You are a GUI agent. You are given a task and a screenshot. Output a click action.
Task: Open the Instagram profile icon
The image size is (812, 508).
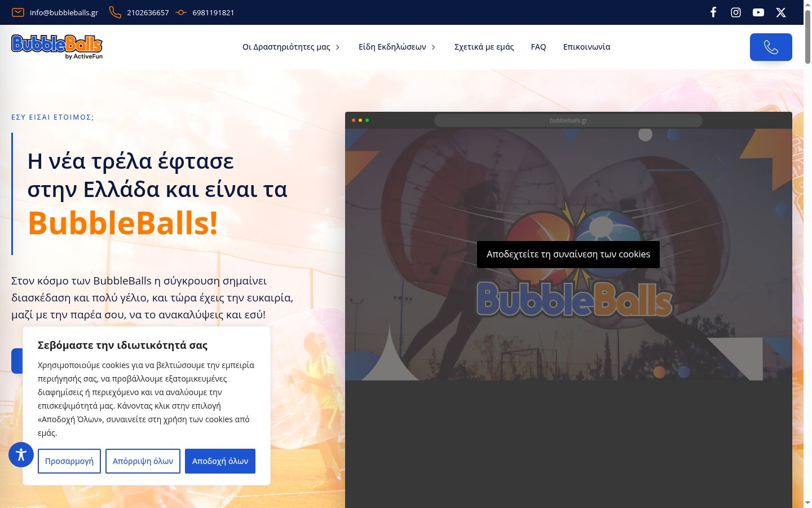click(736, 12)
